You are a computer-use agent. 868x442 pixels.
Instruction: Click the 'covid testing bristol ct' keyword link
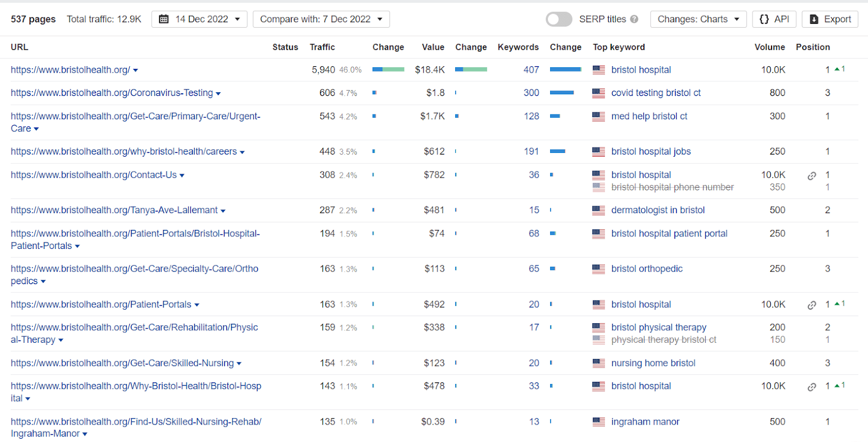pos(656,93)
